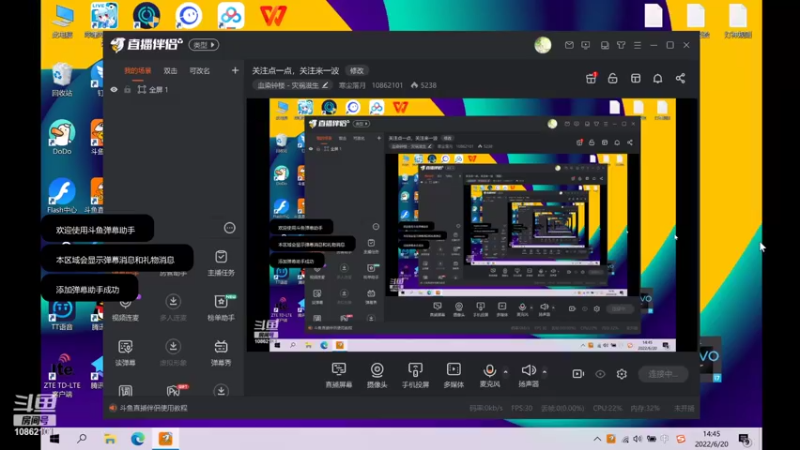
Task: Toggle lock of 全屏 1 source
Action: (127, 90)
